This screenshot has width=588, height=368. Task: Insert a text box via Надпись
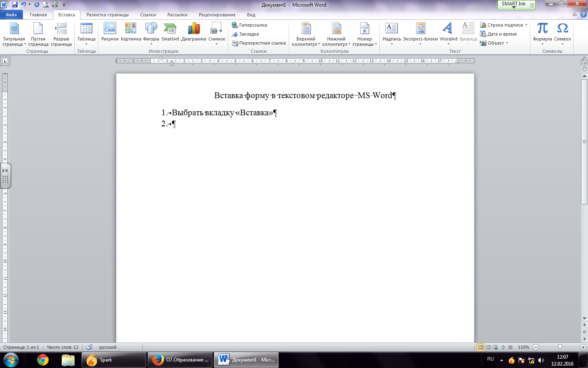click(392, 34)
